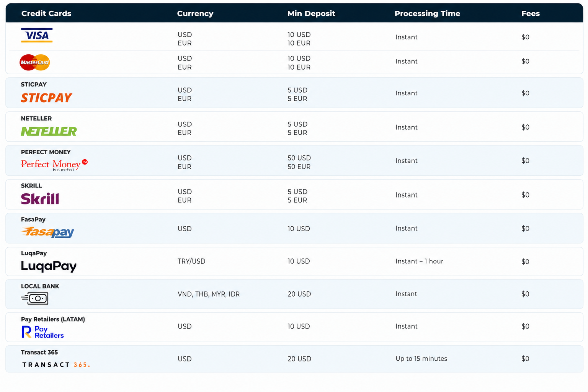Select the VND, THB, MYR, IDR currency cell
The width and height of the screenshot is (588, 392).
coord(209,294)
